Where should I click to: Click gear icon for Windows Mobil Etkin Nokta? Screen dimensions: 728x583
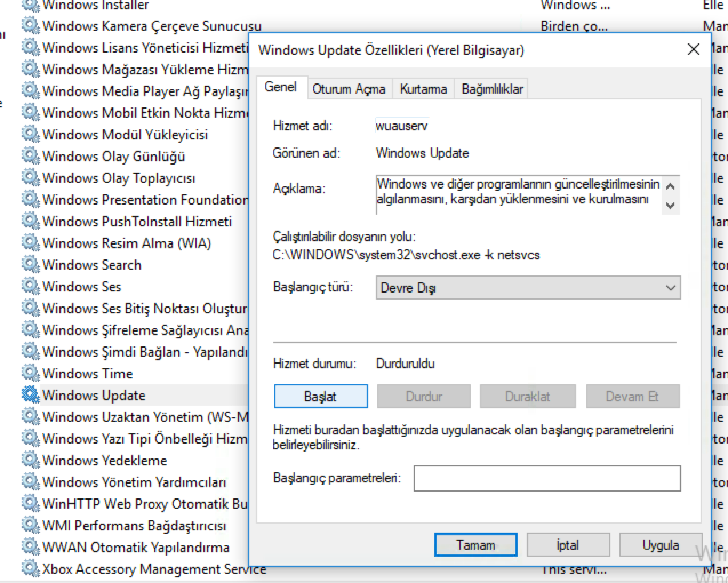click(x=30, y=113)
